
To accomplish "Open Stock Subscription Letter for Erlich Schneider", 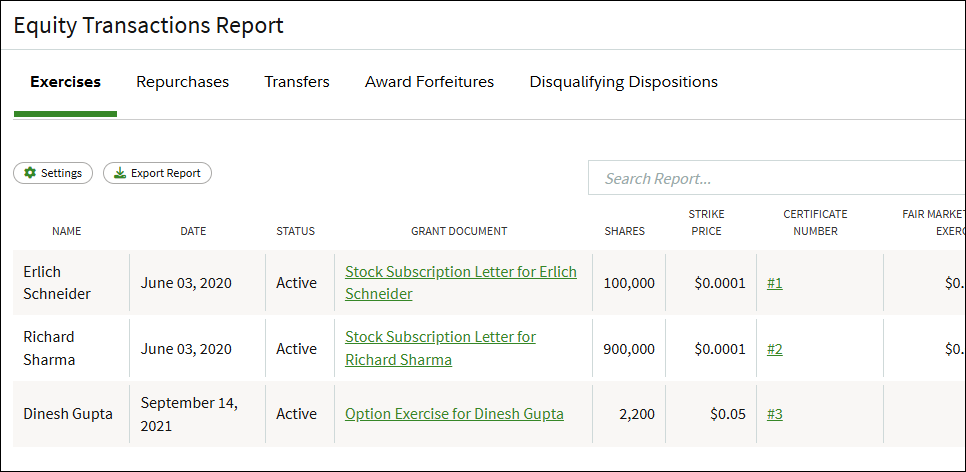I will tap(461, 283).
